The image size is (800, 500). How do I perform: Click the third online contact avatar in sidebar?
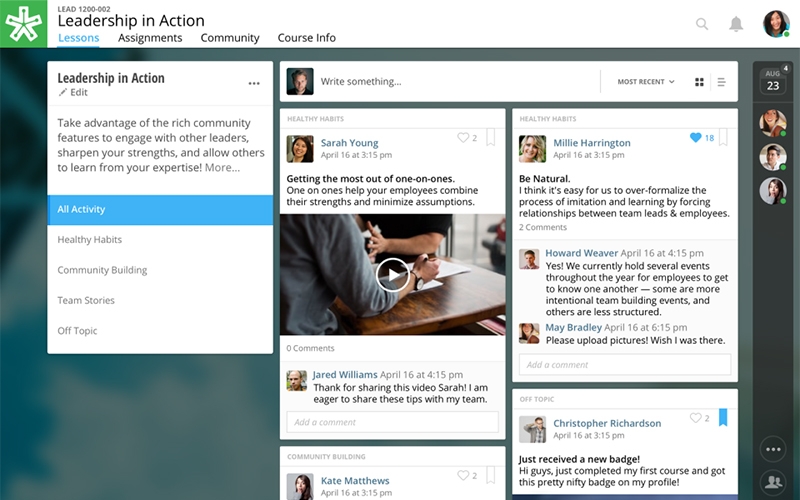(x=773, y=191)
